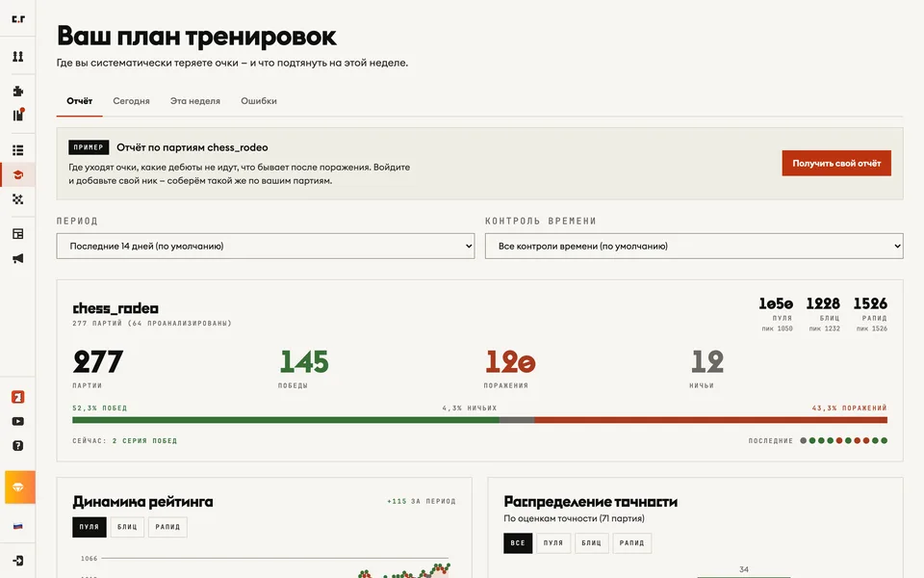Click the chess_rodeo username heading
The width and height of the screenshot is (924, 578).
115,308
